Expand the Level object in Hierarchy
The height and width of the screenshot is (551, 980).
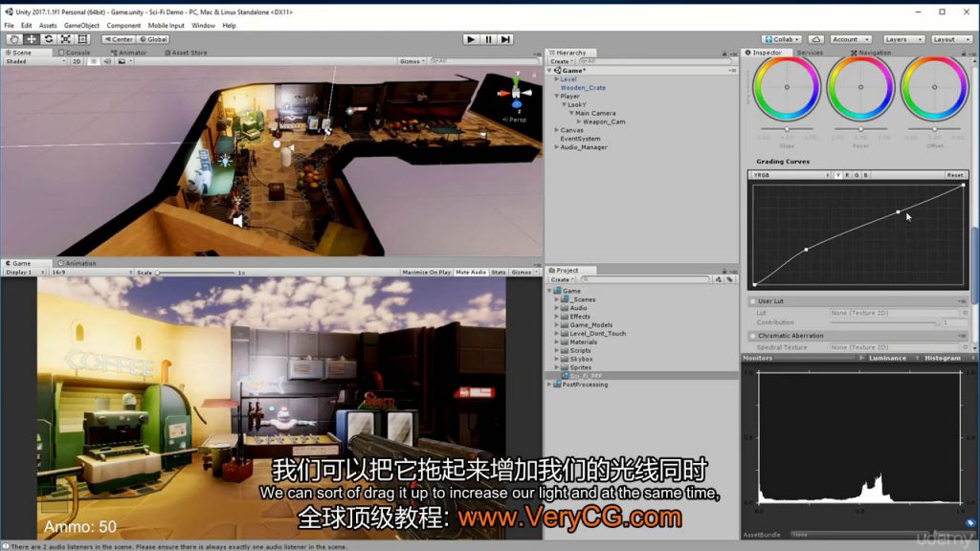[x=556, y=79]
